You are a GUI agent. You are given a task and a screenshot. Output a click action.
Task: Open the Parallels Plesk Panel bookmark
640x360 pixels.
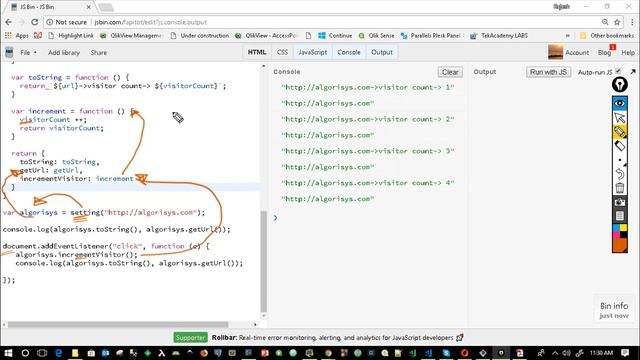pyautogui.click(x=431, y=36)
